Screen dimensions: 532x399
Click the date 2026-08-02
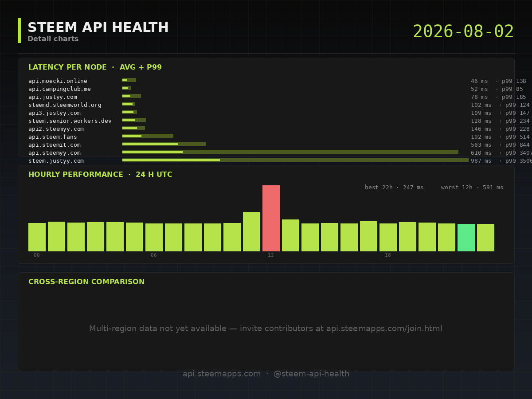(463, 32)
